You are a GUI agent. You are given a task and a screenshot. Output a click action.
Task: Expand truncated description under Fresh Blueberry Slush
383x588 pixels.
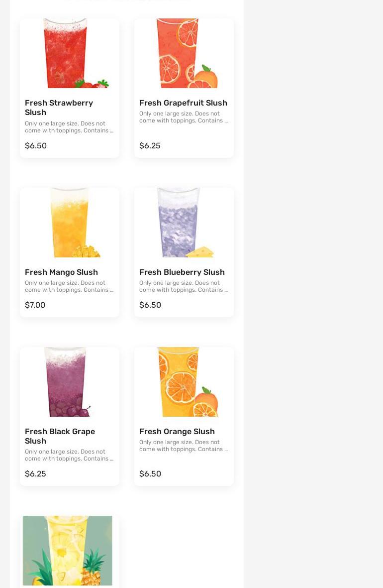pyautogui.click(x=183, y=286)
